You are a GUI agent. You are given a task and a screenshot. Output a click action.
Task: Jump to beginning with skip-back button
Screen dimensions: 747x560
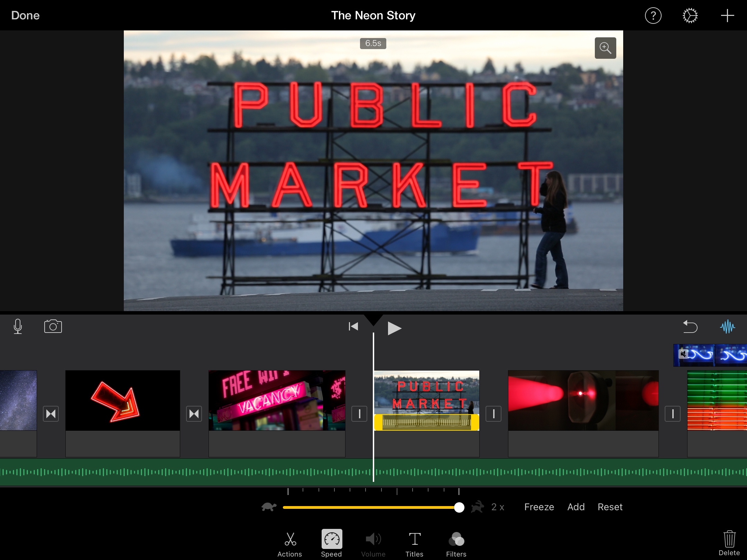[x=353, y=326]
